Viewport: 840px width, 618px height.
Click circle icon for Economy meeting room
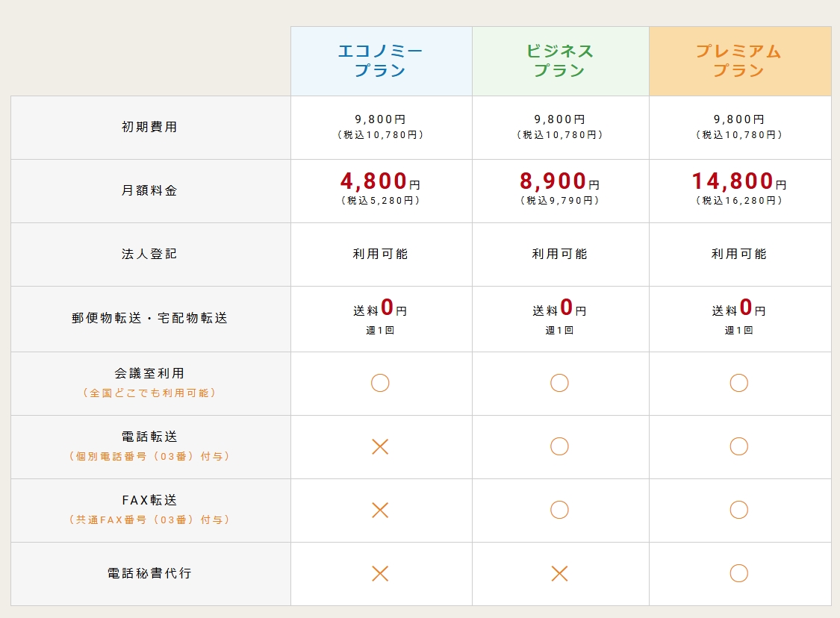(380, 383)
